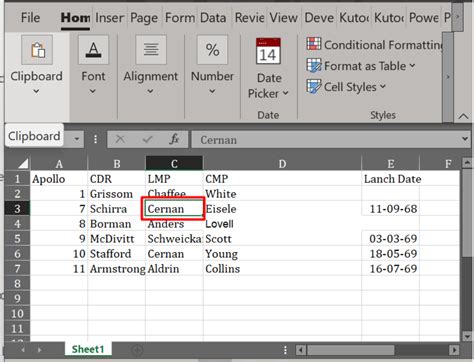This screenshot has width=474, height=362.
Task: Select cell with Armstrong
Action: 117,269
